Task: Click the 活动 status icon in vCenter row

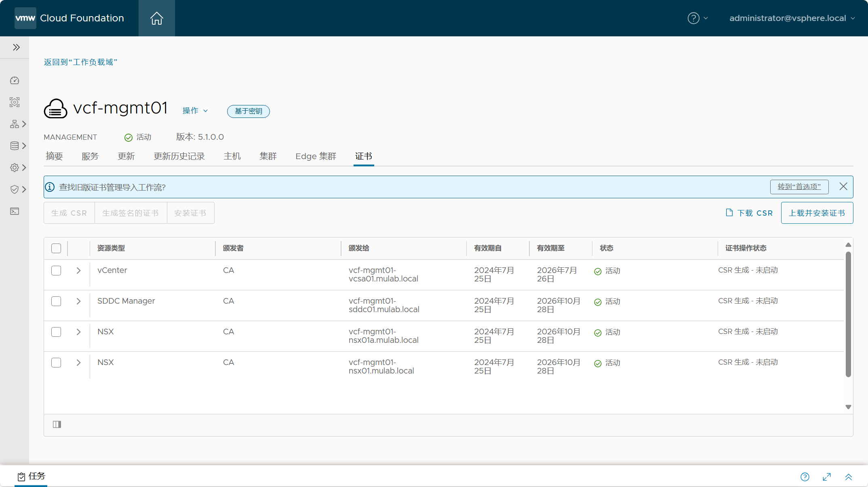Action: (x=598, y=271)
